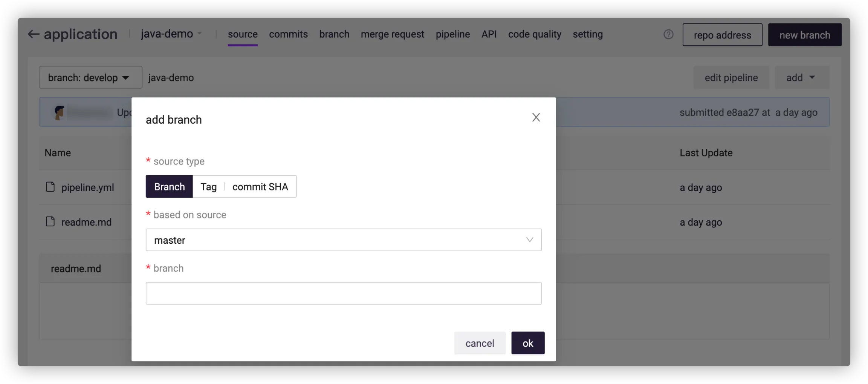Select Tag as source type
The height and width of the screenshot is (384, 868).
pyautogui.click(x=208, y=187)
